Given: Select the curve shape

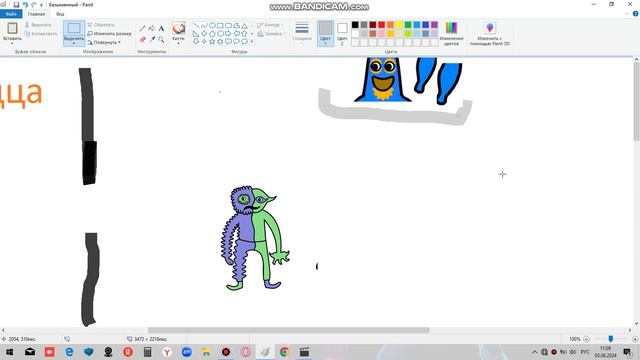Looking at the screenshot, I should tap(204, 25).
